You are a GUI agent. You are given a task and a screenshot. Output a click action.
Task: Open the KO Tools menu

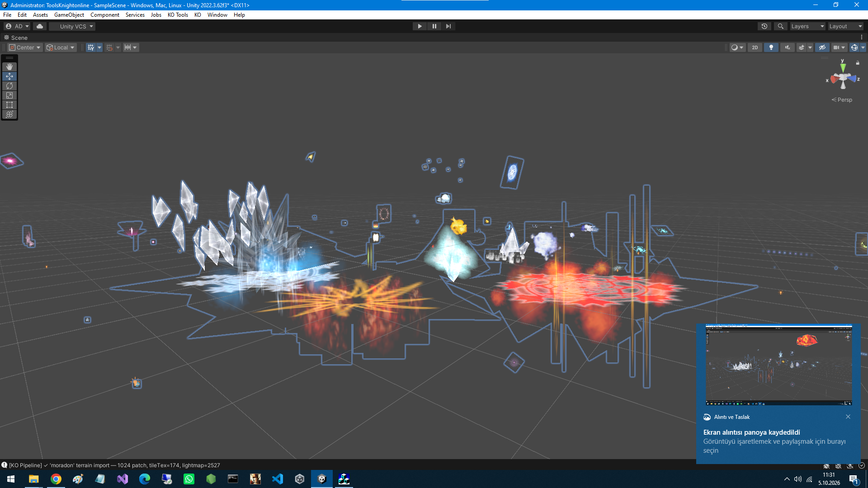point(178,15)
